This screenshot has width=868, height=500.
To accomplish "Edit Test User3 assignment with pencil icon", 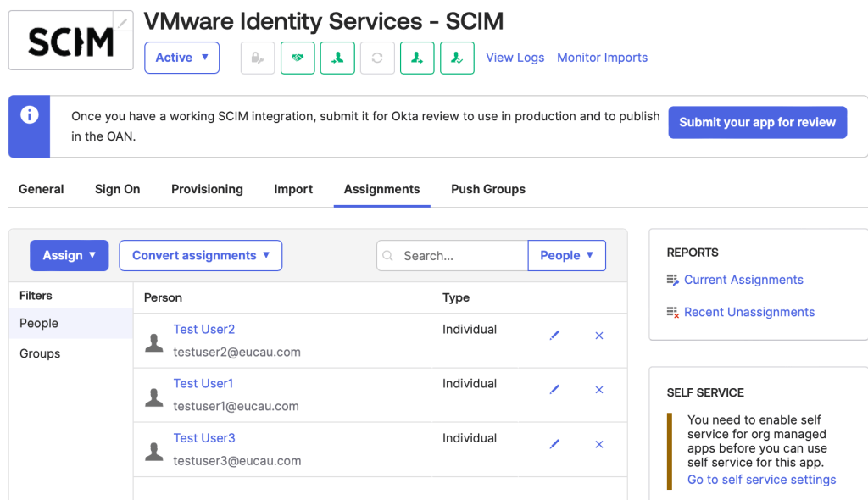I will [554, 444].
